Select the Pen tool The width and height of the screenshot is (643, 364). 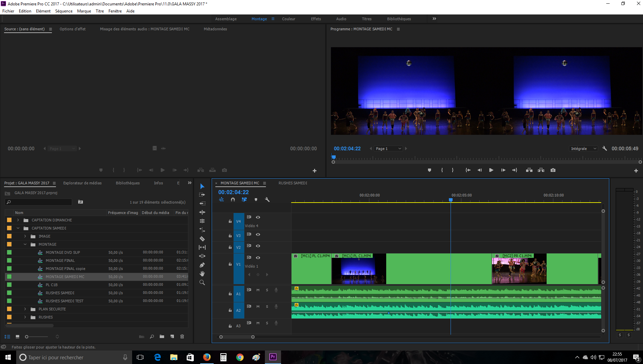(202, 265)
